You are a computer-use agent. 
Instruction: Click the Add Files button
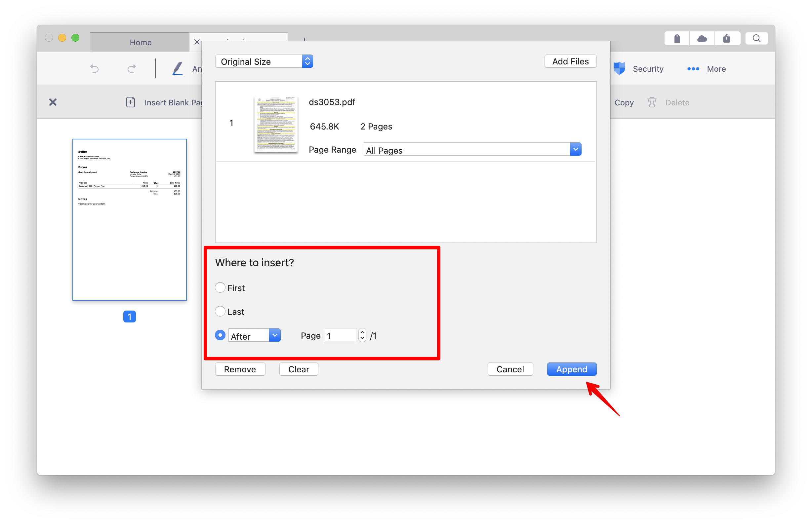pos(570,61)
